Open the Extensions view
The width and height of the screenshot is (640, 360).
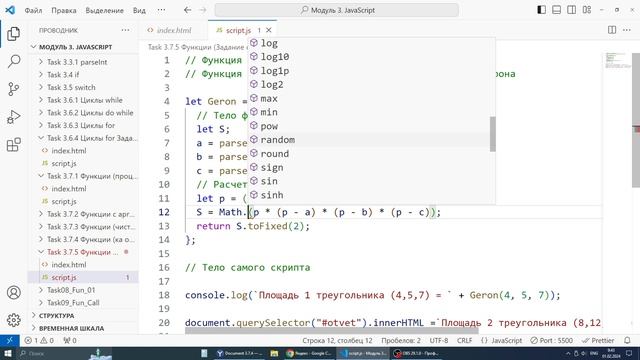click(13, 144)
